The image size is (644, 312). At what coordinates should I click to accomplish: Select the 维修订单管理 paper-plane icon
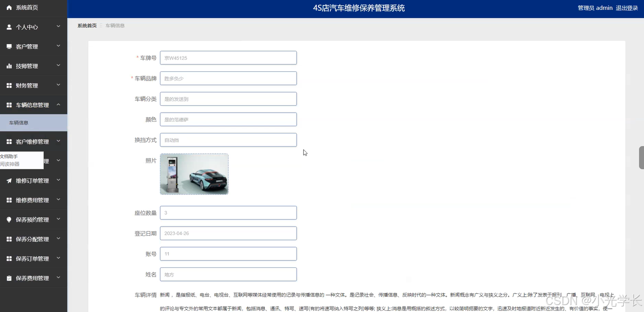9,180
